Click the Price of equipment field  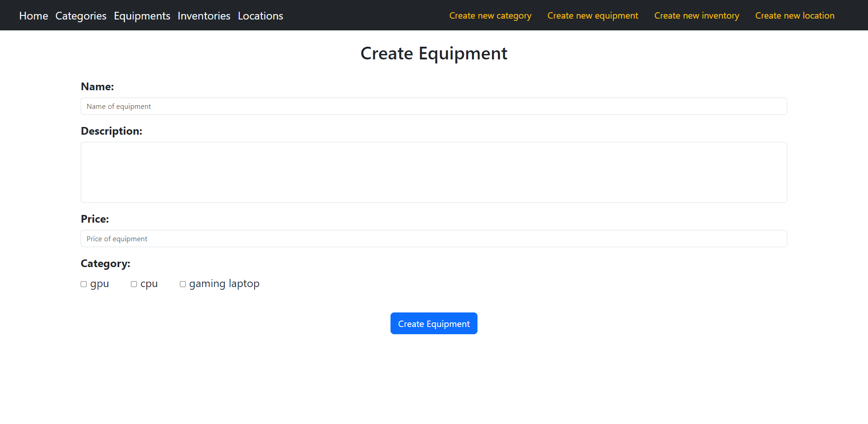point(434,239)
